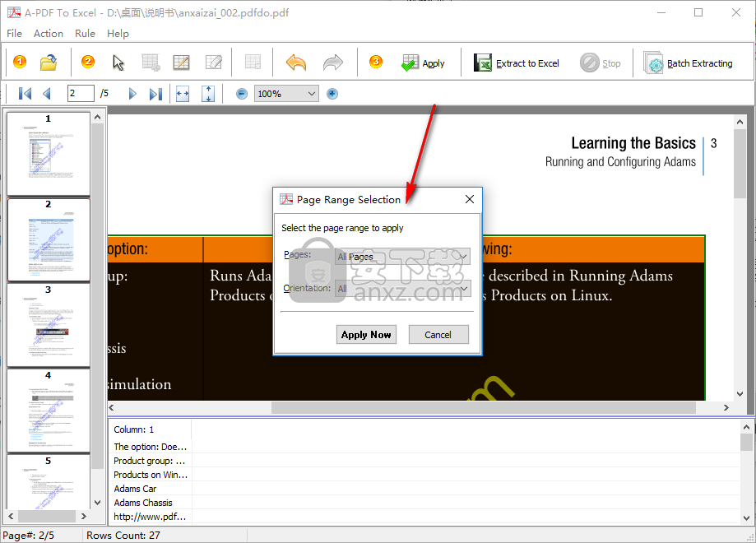The height and width of the screenshot is (543, 756).
Task: Click the greyed edit page pencil icon
Action: pyautogui.click(x=213, y=63)
